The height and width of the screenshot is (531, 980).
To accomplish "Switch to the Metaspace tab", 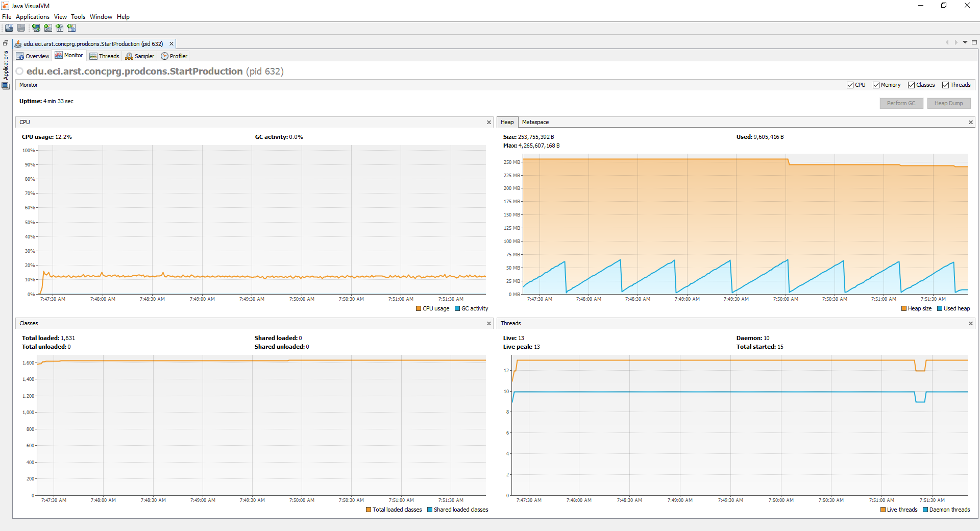I will pyautogui.click(x=535, y=122).
